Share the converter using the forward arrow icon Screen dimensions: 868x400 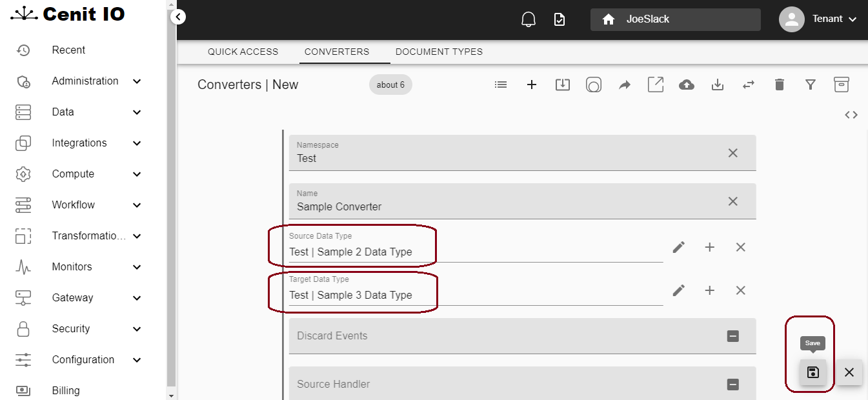click(x=624, y=85)
